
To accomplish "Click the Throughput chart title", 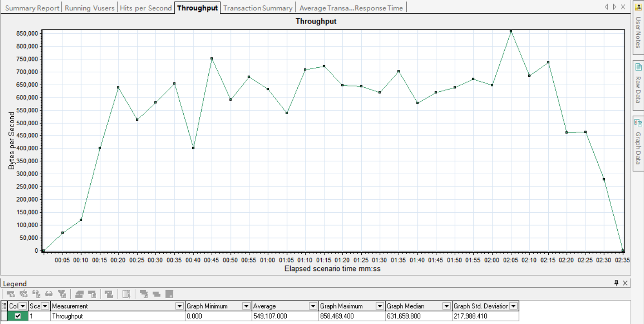I will tap(316, 21).
